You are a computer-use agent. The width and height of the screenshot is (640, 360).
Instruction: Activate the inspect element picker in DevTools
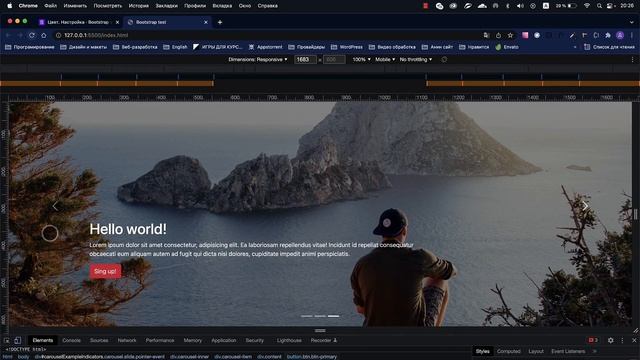[x=7, y=340]
